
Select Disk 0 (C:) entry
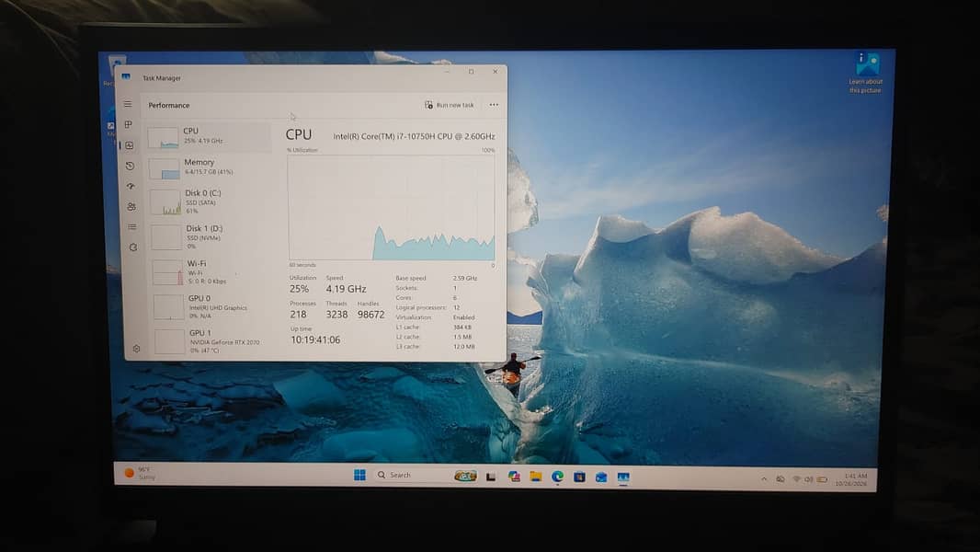pos(211,201)
